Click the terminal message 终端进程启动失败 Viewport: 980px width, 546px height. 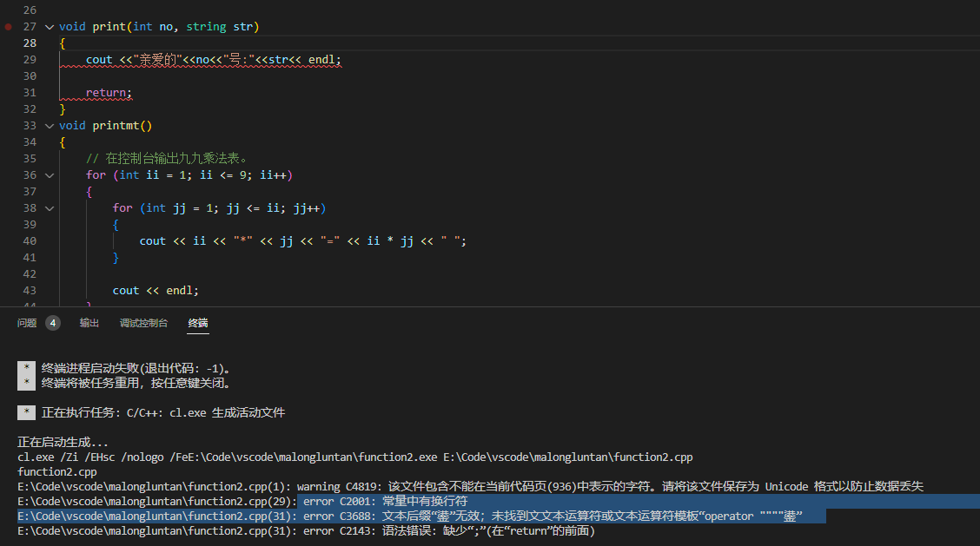tap(136, 369)
